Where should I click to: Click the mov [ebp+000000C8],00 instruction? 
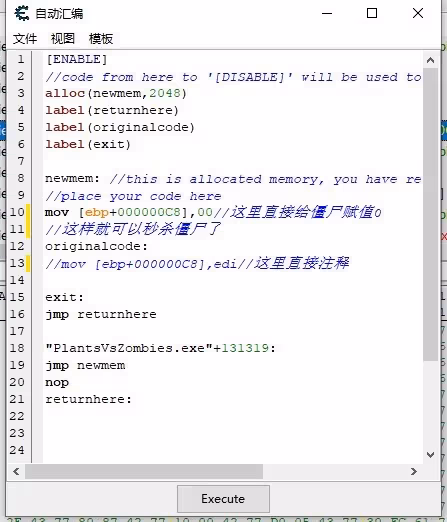tap(129, 213)
